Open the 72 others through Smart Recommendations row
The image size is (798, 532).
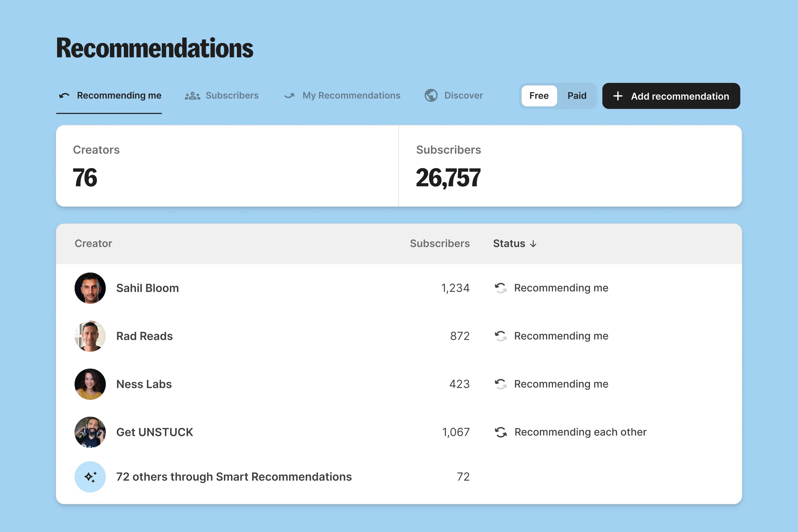pyautogui.click(x=234, y=477)
